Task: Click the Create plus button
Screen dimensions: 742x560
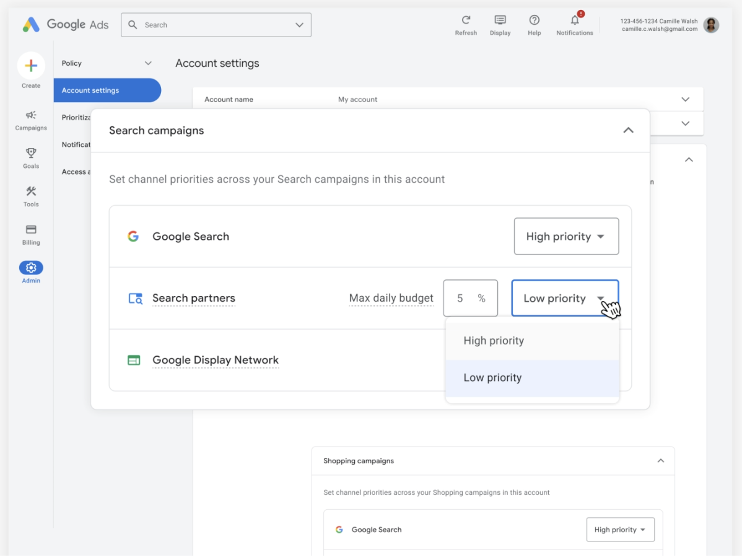Action: pos(31,65)
